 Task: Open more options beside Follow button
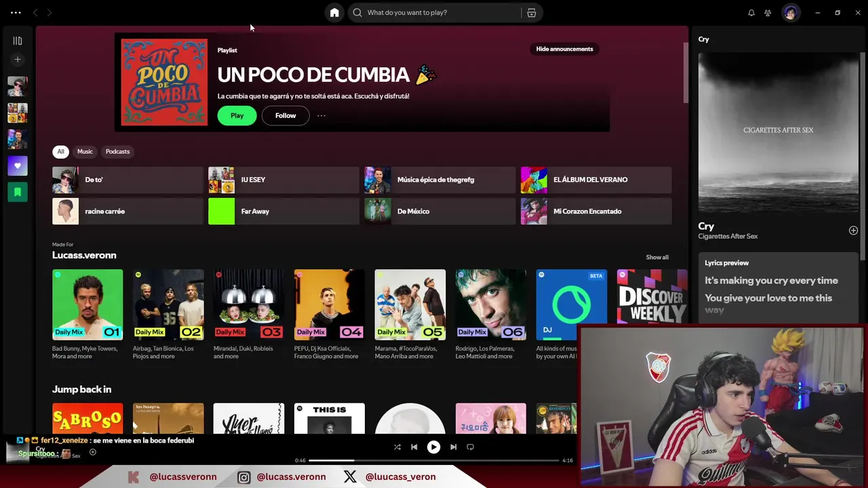click(x=321, y=115)
